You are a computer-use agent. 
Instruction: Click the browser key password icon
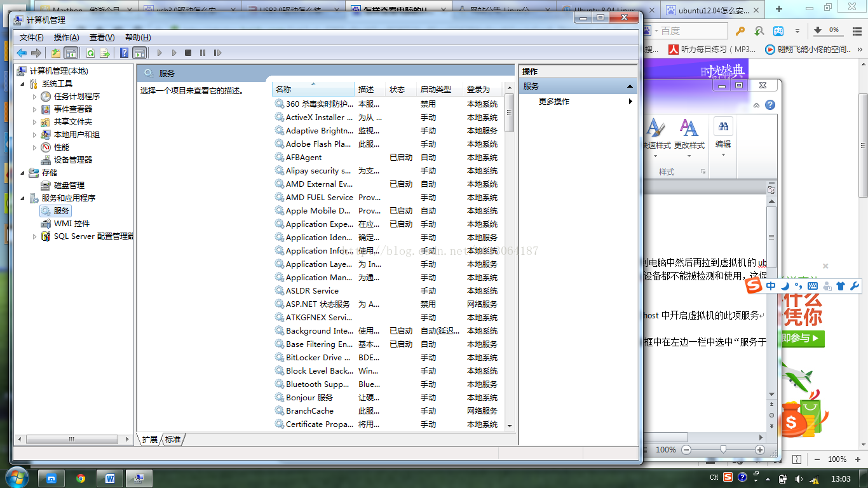click(x=740, y=30)
